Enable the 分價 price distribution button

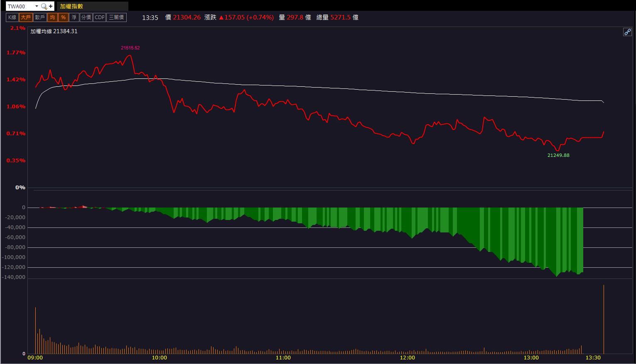point(86,17)
